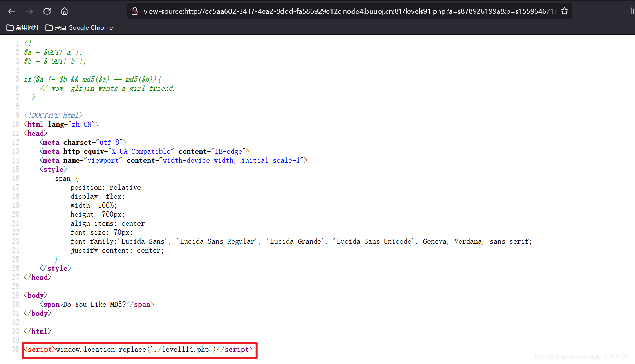Click the Do You Like MD5? span line
This screenshot has width=635, height=364.
point(96,305)
